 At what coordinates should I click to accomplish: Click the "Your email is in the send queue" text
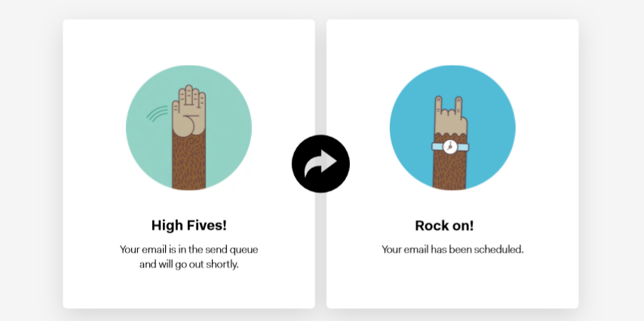coord(189,249)
